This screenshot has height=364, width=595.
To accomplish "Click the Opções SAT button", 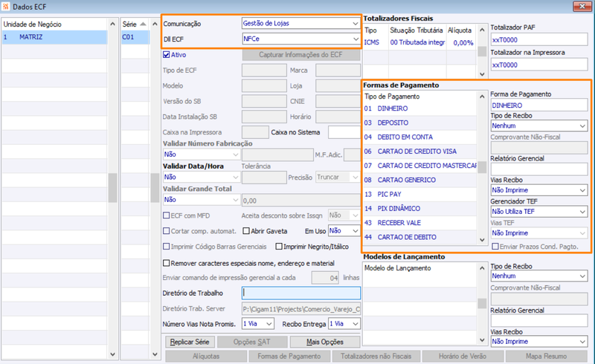I will (x=251, y=342).
